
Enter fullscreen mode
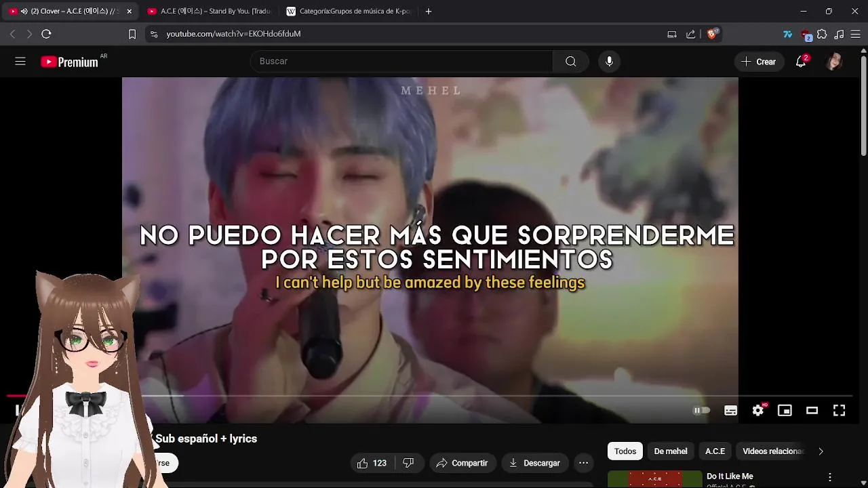pyautogui.click(x=839, y=410)
